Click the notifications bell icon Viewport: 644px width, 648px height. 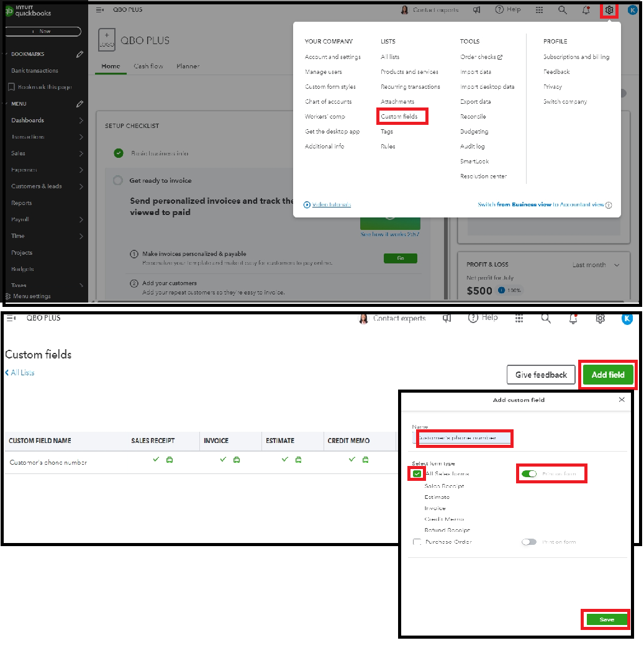click(585, 10)
